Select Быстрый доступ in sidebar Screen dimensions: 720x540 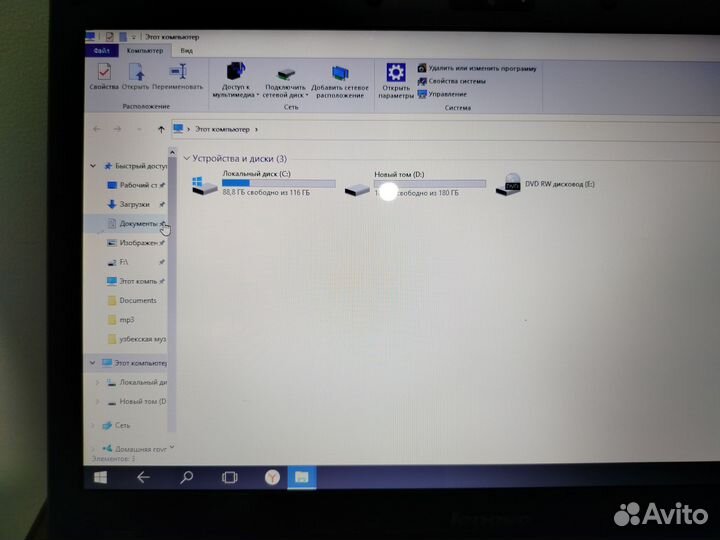135,166
